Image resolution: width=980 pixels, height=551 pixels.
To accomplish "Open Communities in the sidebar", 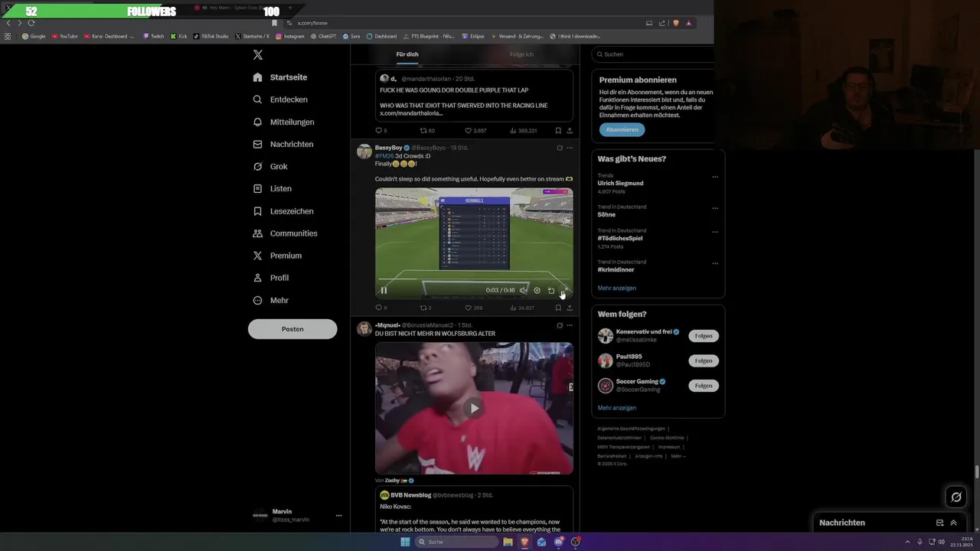I will (285, 233).
